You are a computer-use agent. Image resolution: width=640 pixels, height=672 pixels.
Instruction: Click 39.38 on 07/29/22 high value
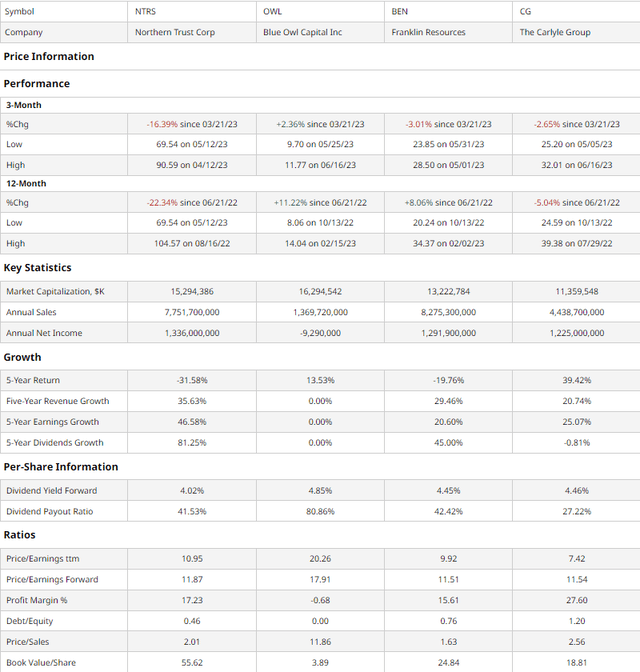pyautogui.click(x=577, y=243)
